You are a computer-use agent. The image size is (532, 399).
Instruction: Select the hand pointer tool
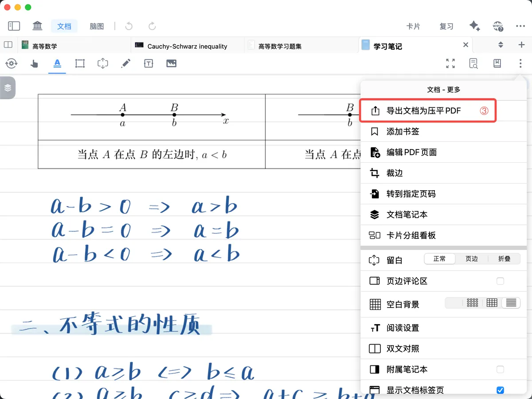pyautogui.click(x=34, y=63)
